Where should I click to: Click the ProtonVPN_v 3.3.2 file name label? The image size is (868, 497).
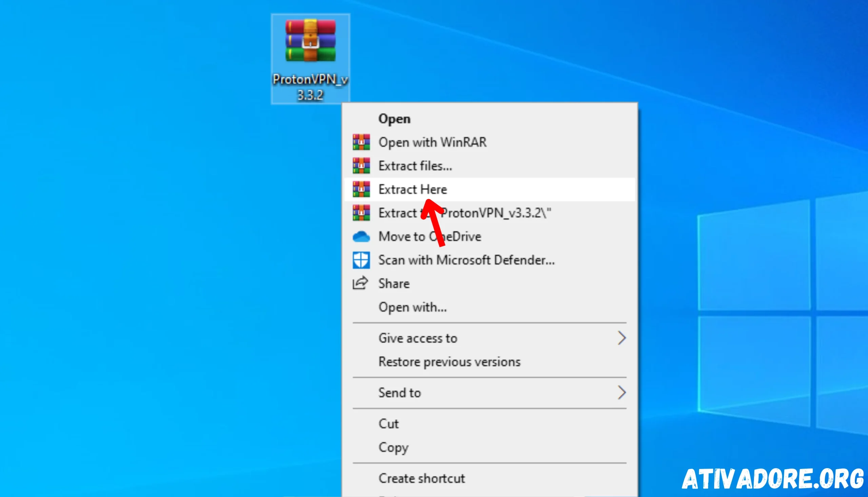(310, 87)
